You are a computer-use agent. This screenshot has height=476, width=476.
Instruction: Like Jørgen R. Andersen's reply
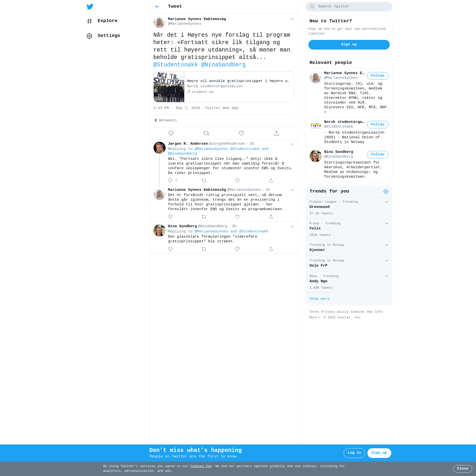[237, 181]
